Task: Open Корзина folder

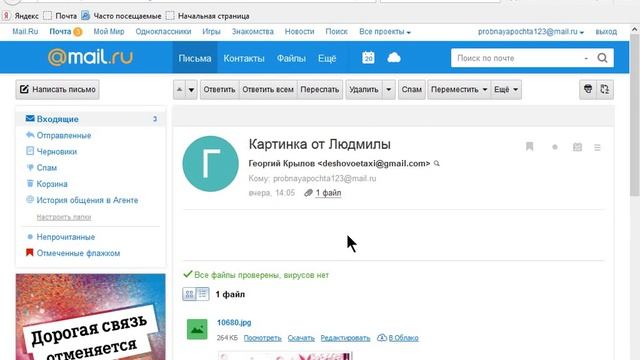Action: 52,184
